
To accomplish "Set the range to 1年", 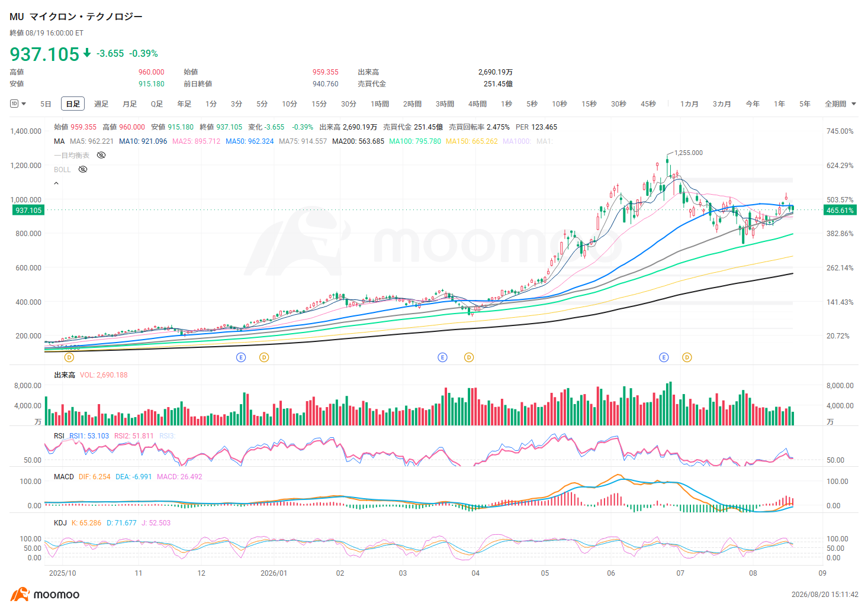I will pos(779,104).
